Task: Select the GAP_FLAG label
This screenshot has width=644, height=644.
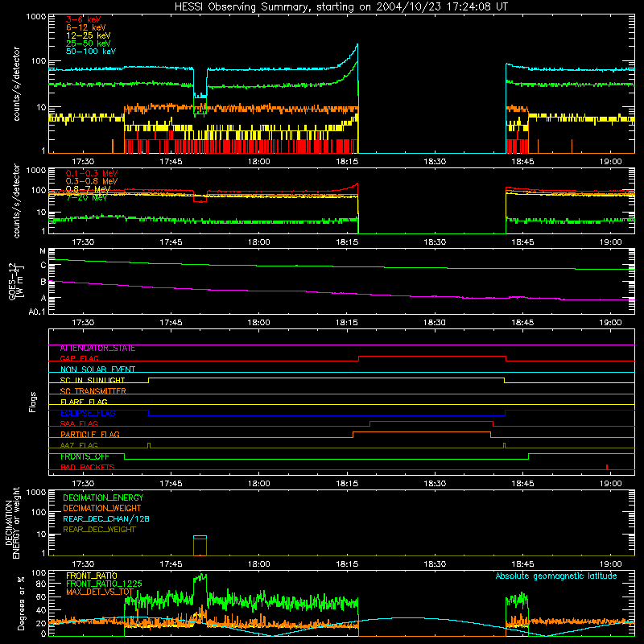Action: 79,358
